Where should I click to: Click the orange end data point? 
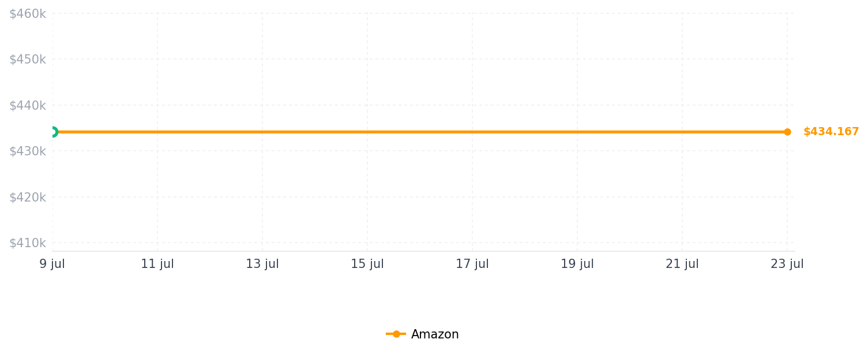coord(787,132)
